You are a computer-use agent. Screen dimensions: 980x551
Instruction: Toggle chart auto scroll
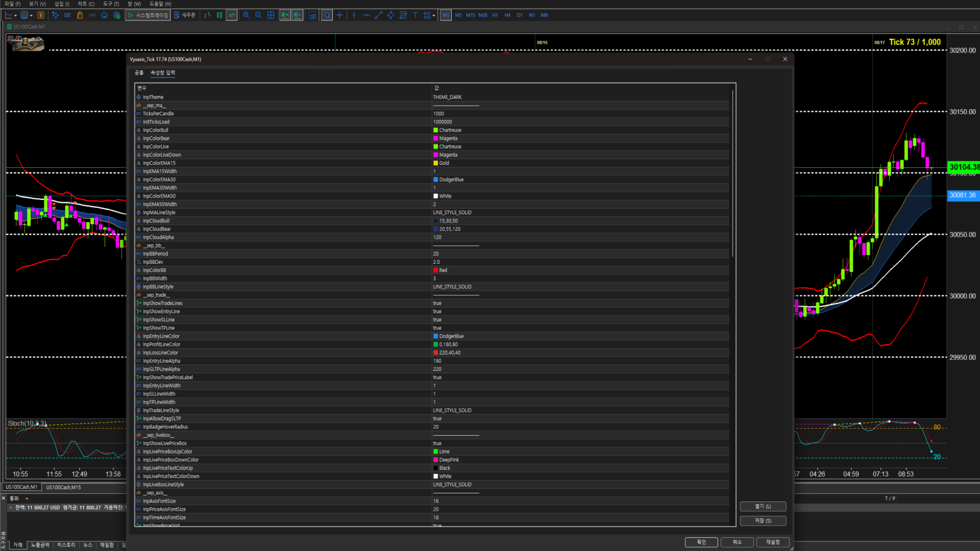click(285, 15)
